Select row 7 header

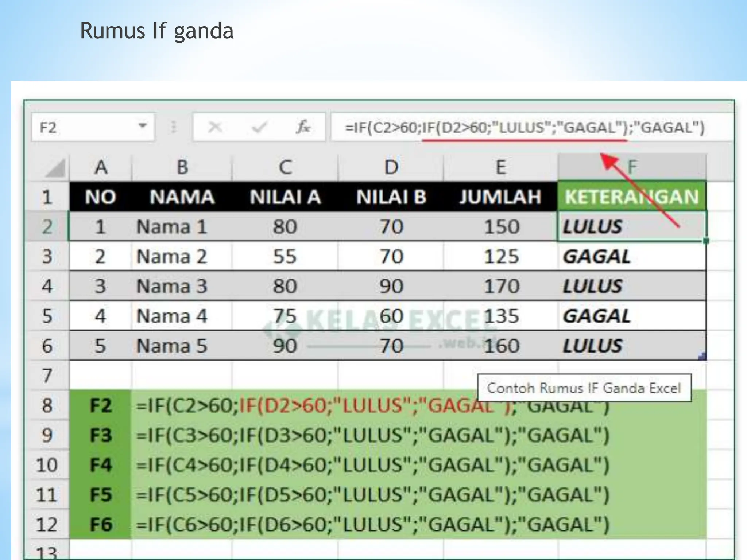(47, 376)
